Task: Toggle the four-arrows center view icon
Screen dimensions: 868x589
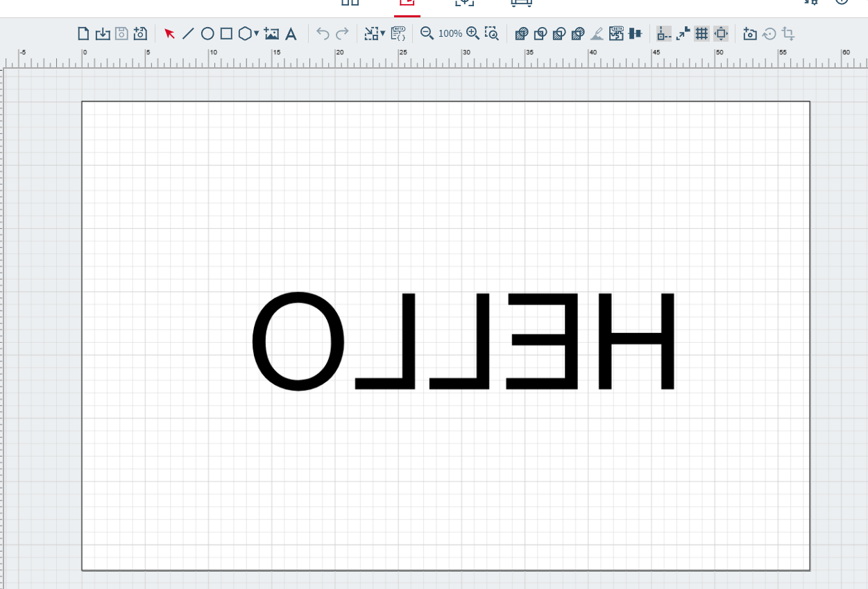Action: click(721, 33)
